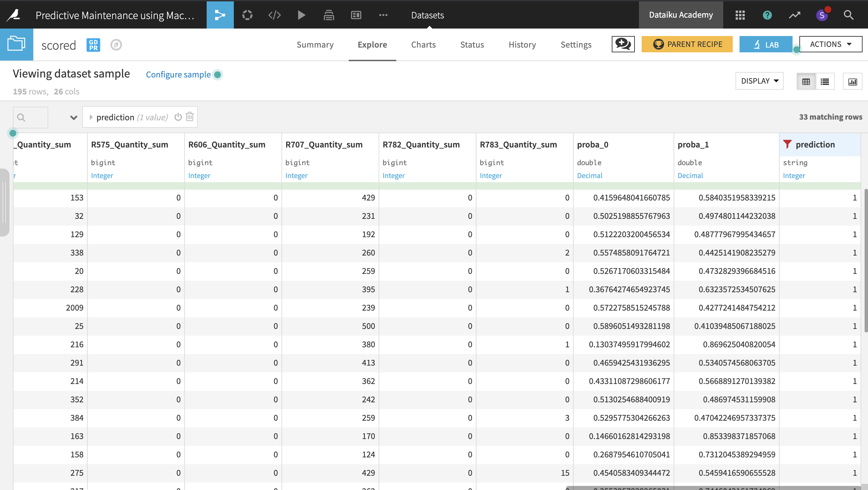Open the column quick statistics chart icon
Screen dimensions: 868x490
click(852, 82)
